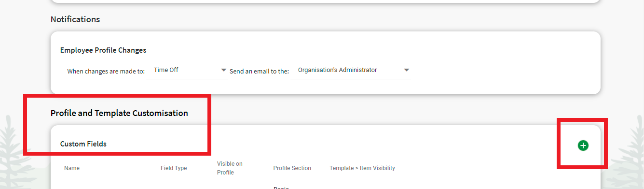Viewport: 644px width, 189px height.
Task: Add a new custom field with green plus
Action: point(583,145)
